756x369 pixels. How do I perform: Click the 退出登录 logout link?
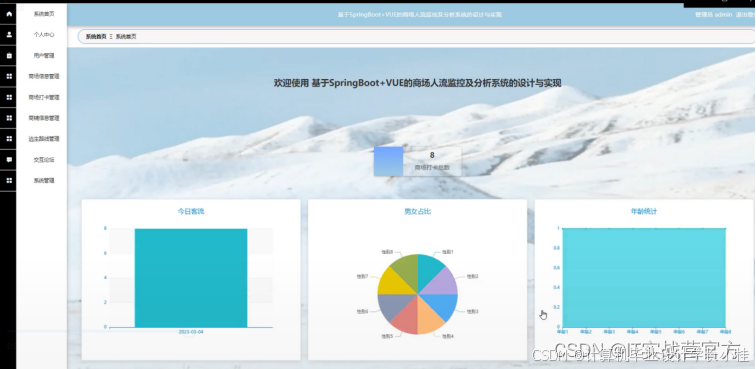(x=745, y=14)
